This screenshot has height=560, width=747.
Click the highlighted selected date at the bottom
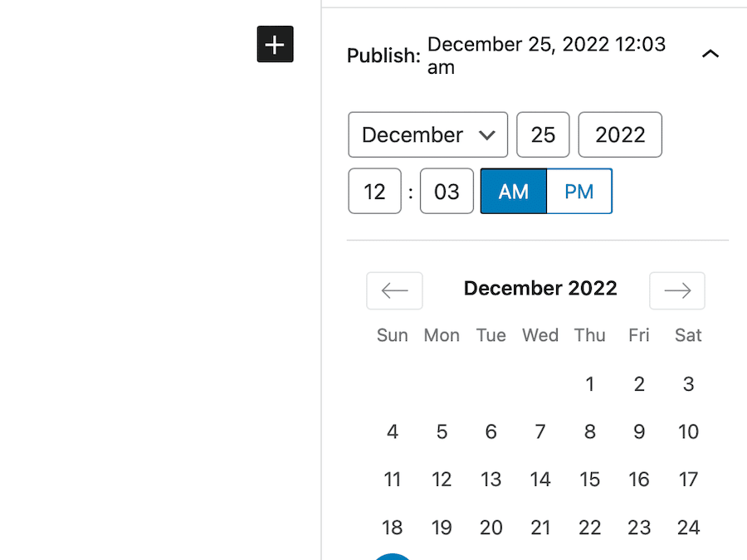[393, 558]
